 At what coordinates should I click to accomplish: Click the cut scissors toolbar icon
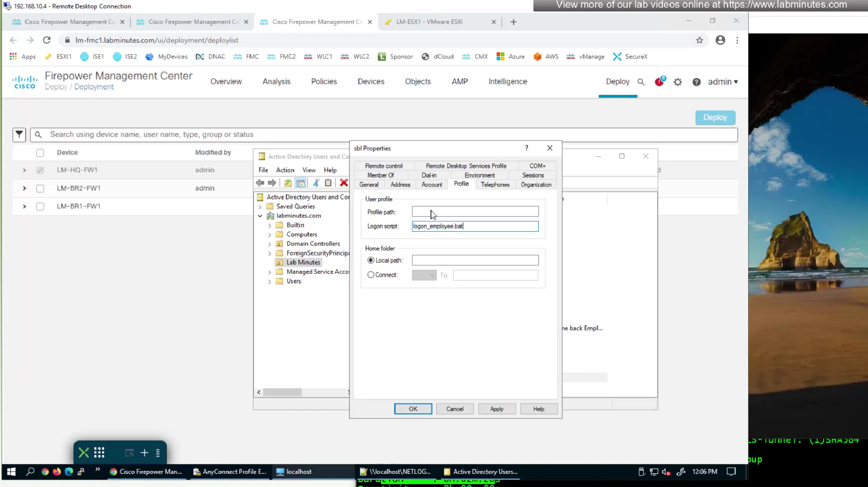[x=316, y=183]
